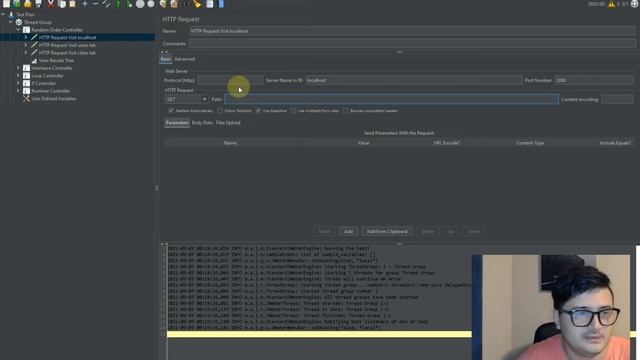Click the Expand All plus icon
The width and height of the screenshot is (640, 360).
tap(84, 4)
